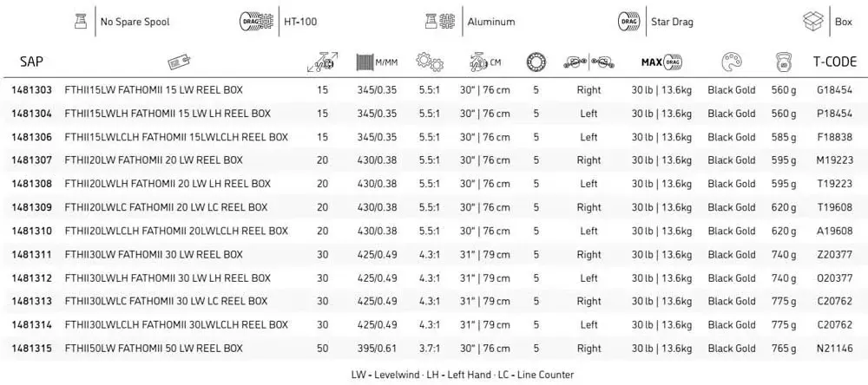The image size is (868, 385).
Task: Click the retrieve per crank CM icon
Action: pyautogui.click(x=484, y=62)
